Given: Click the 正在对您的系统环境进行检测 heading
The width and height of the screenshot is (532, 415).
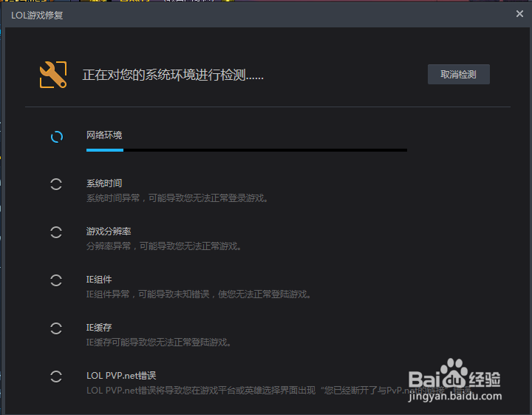Looking at the screenshot, I should pos(173,75).
